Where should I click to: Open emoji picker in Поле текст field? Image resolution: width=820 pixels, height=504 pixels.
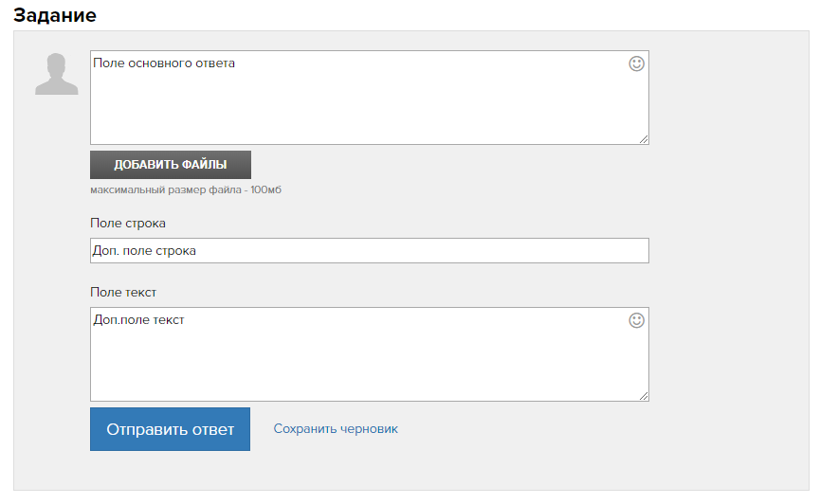tap(636, 320)
